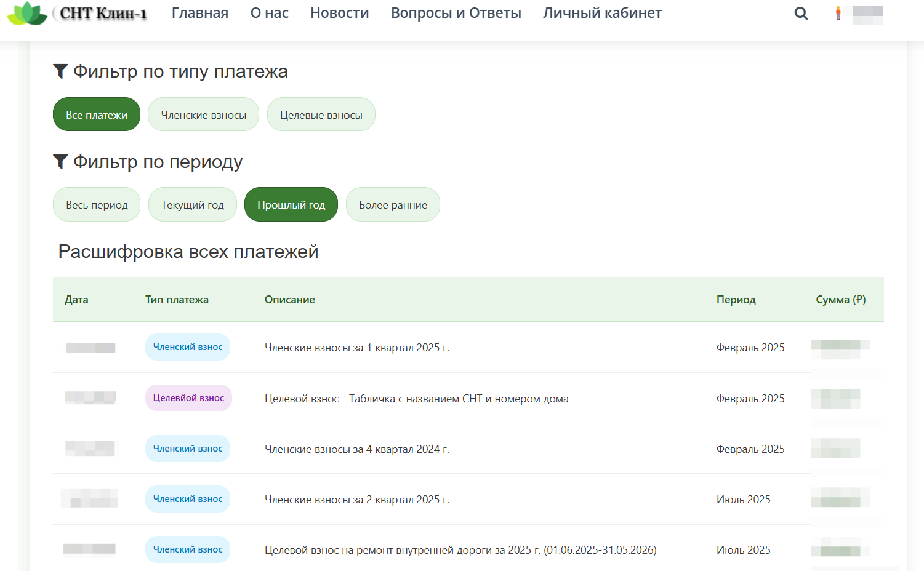Viewport: 924px width, 571px height.
Task: Click the search magnifier icon
Action: pyautogui.click(x=801, y=14)
